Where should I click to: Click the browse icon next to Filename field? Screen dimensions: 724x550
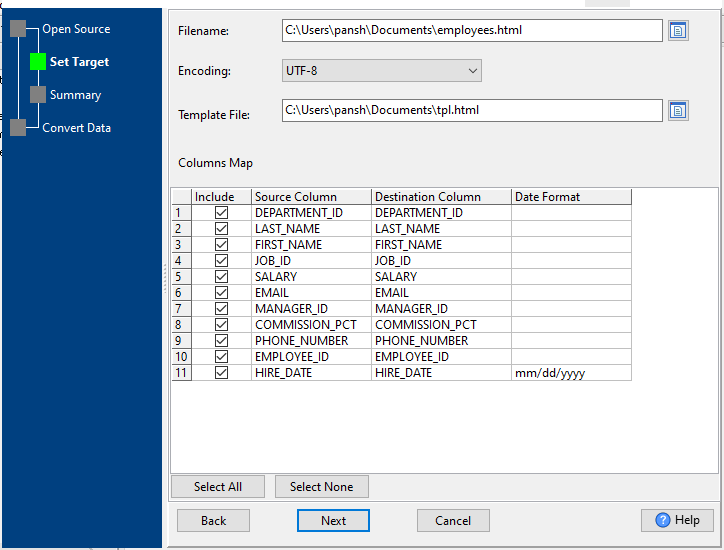click(678, 31)
